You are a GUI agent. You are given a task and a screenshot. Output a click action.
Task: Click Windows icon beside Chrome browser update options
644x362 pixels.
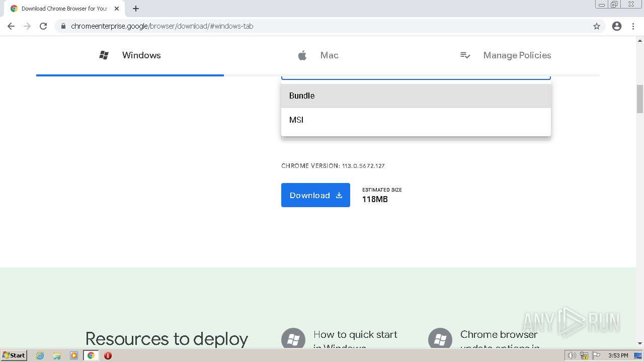440,339
